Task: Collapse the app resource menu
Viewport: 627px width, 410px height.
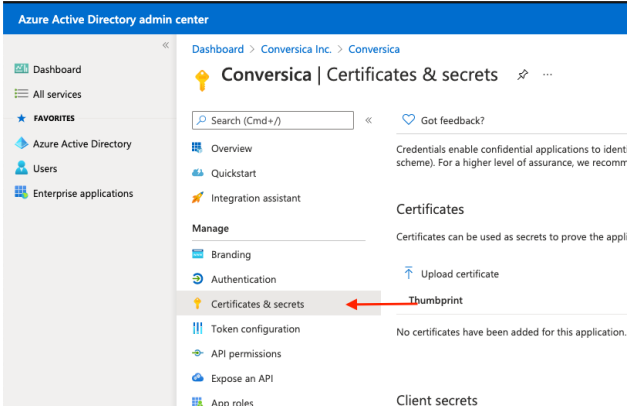Action: [369, 120]
